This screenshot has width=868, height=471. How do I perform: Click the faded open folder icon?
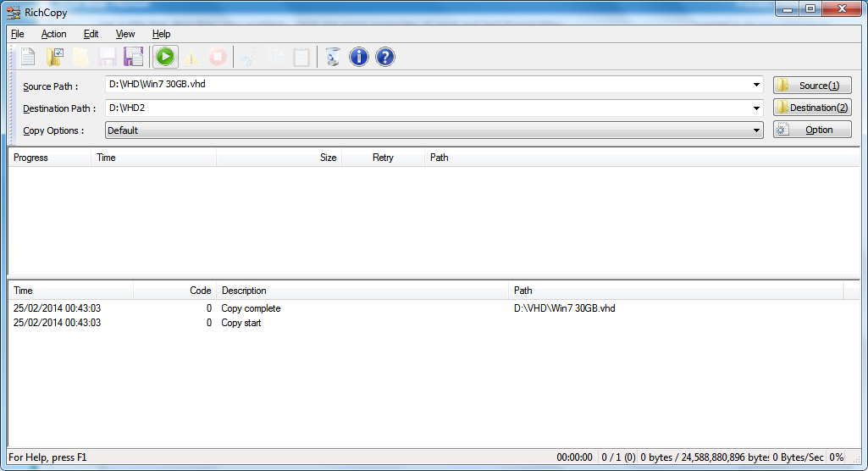[80, 57]
